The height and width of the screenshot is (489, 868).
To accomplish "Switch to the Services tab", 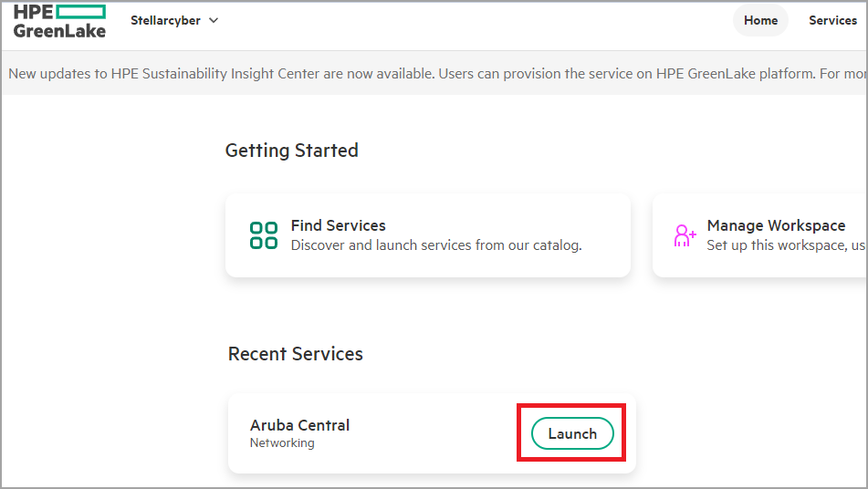I will (x=832, y=20).
